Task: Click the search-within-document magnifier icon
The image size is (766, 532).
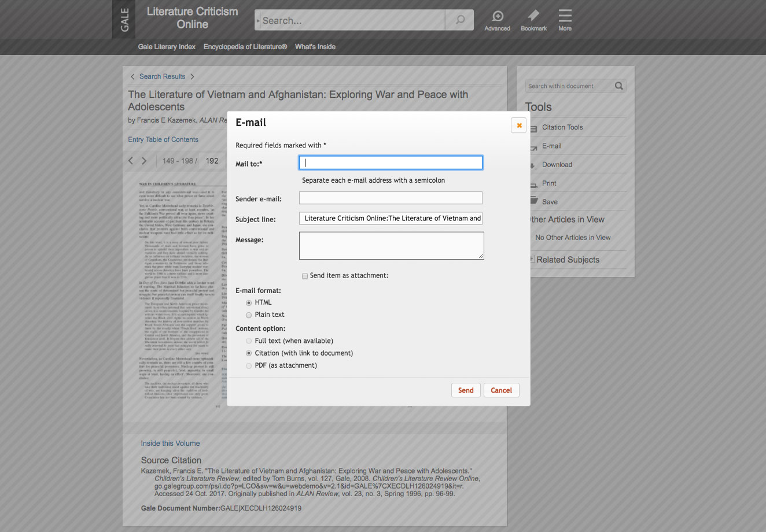Action: [619, 86]
